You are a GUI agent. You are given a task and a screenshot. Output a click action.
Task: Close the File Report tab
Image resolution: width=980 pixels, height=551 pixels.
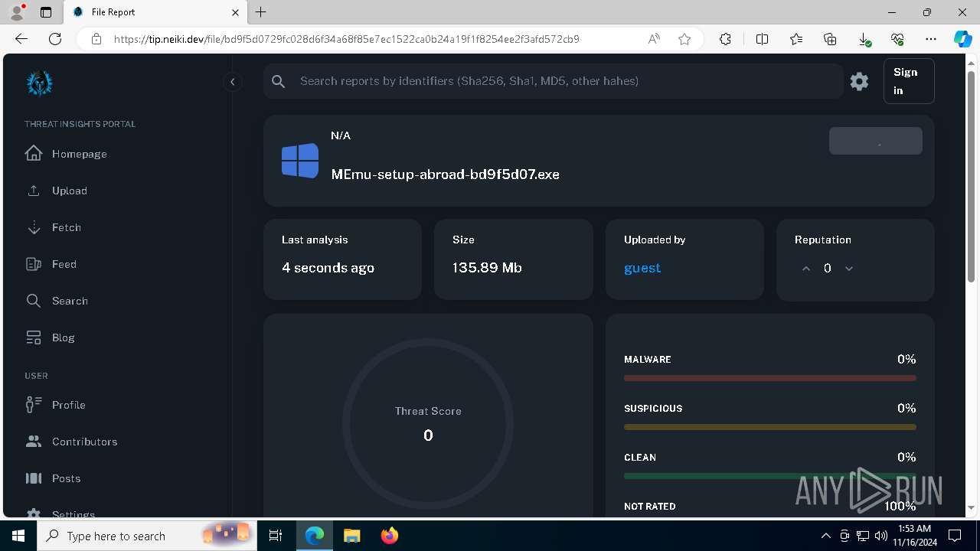[x=236, y=12]
